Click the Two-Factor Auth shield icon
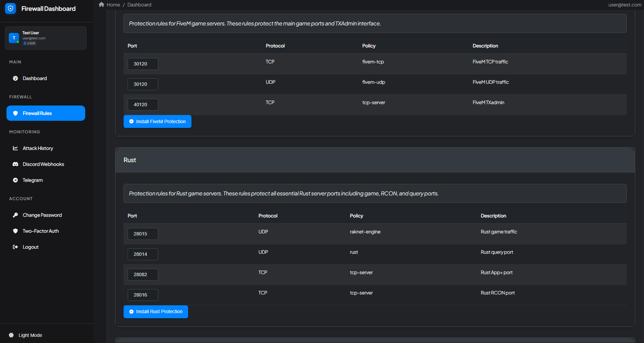Screen dimensions: 644x343 point(15,231)
